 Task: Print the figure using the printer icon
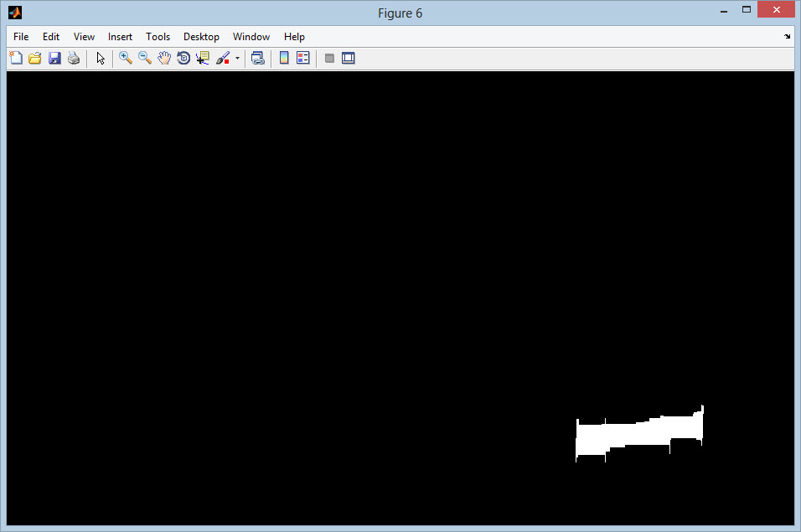74,58
